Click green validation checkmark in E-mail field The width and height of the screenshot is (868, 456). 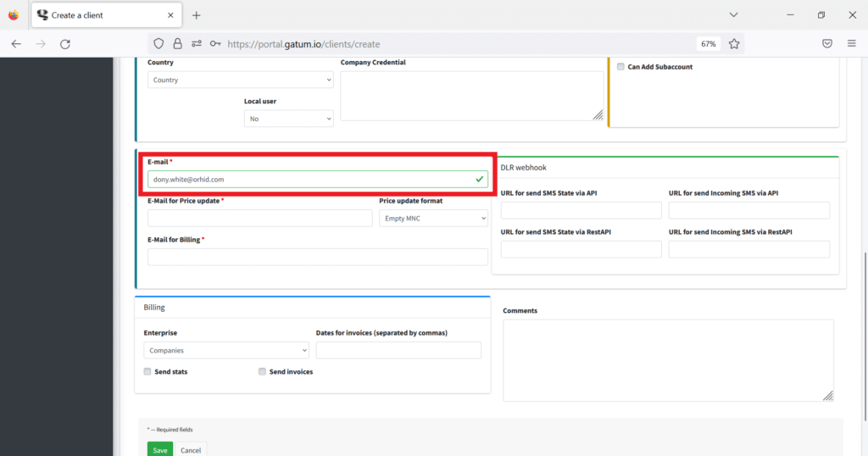[480, 180]
